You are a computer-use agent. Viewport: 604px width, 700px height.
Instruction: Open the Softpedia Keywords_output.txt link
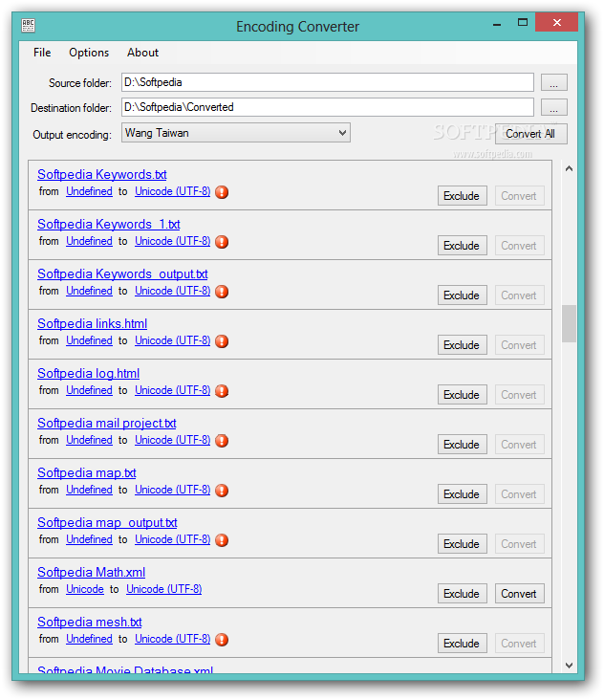click(x=122, y=274)
